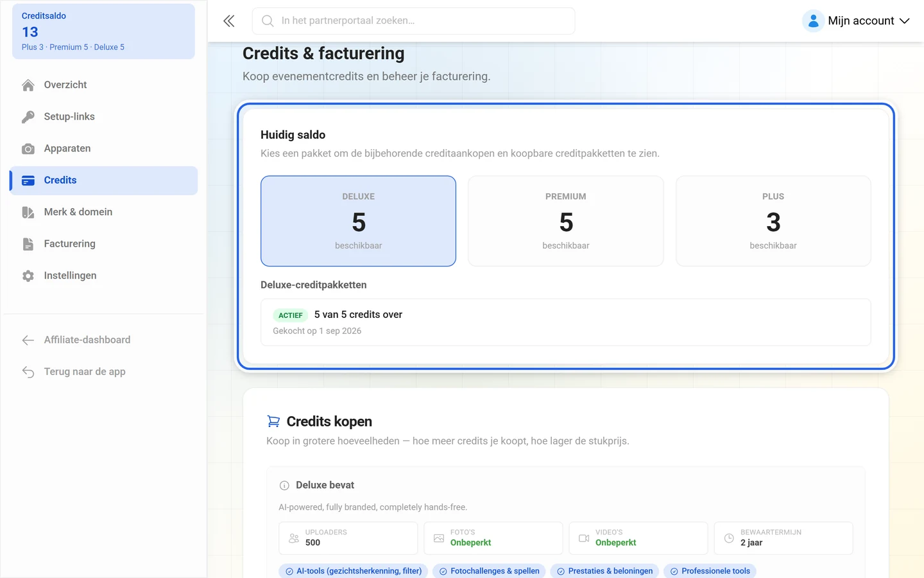Screen dimensions: 924x578
Task: Click the Uploaders people icon
Action: click(x=294, y=538)
